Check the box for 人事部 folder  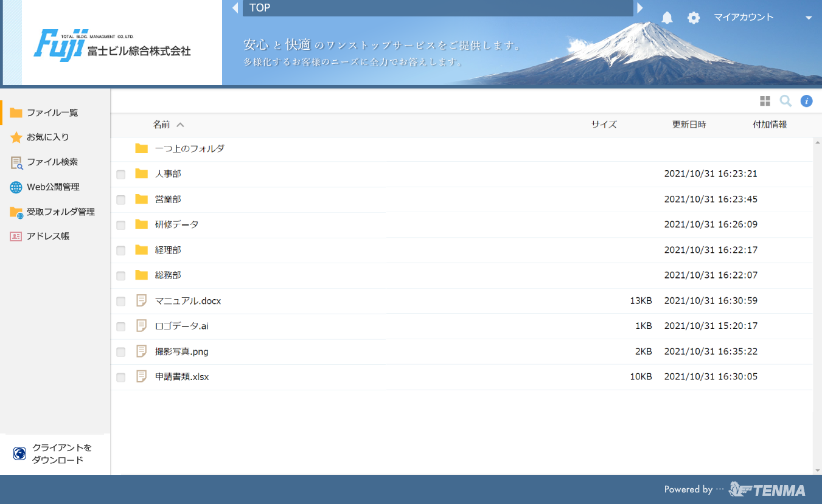click(121, 174)
